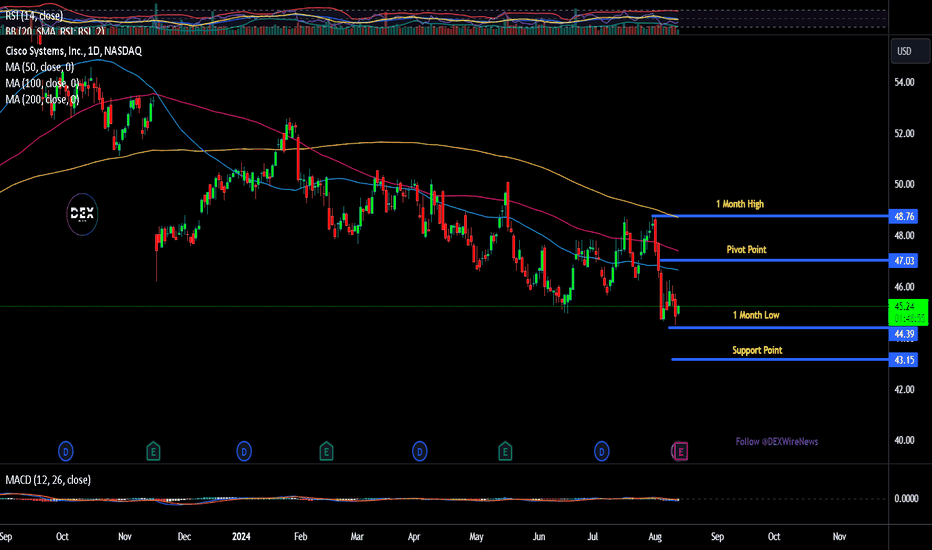Click the Jun label on time axis
The image size is (932, 550).
[x=539, y=536]
